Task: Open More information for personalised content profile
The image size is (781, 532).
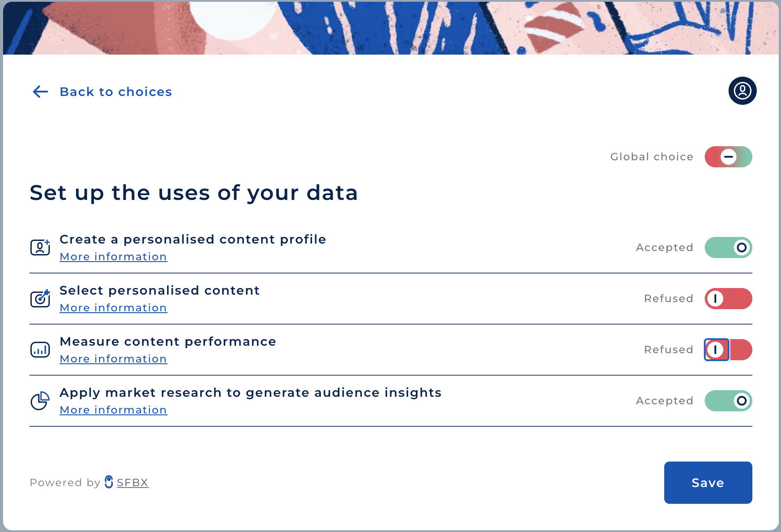Action: (x=113, y=256)
